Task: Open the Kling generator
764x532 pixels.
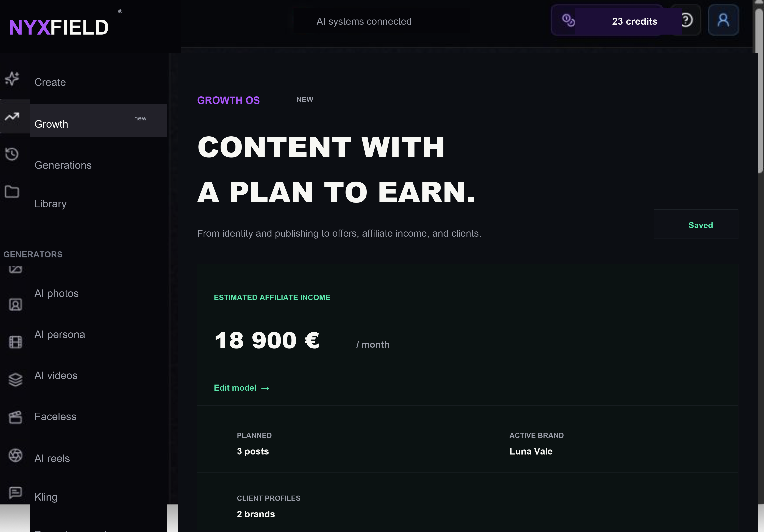Action: (x=46, y=497)
